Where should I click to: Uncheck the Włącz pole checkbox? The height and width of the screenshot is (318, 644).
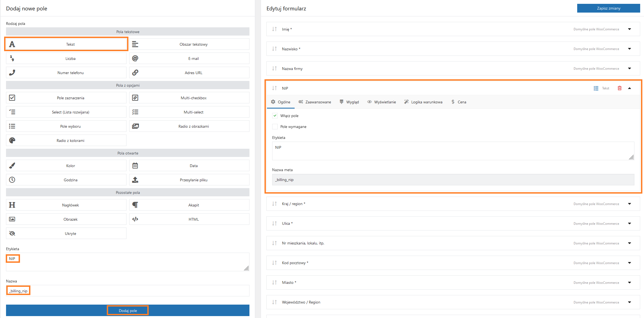275,116
